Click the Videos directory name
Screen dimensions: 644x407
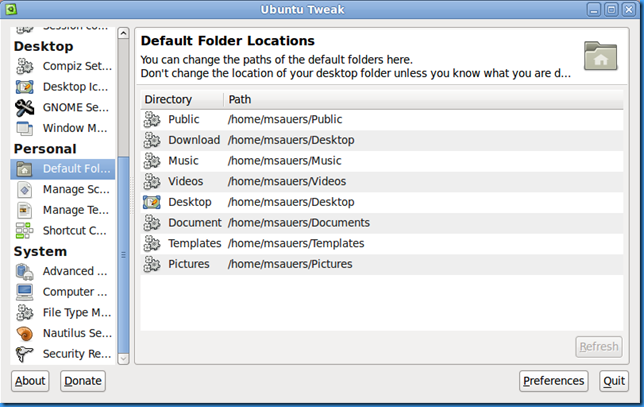pyautogui.click(x=186, y=181)
